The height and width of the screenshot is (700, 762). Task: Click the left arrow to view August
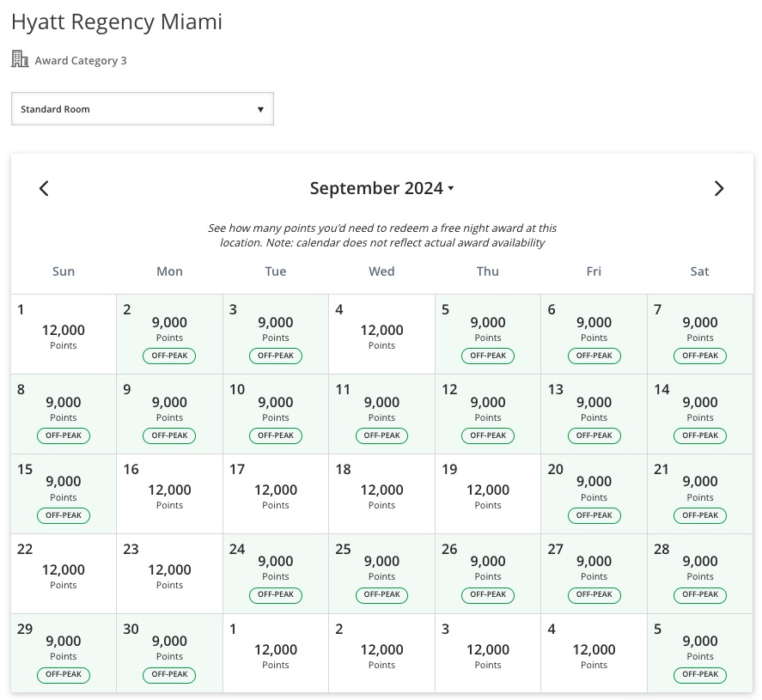point(44,188)
